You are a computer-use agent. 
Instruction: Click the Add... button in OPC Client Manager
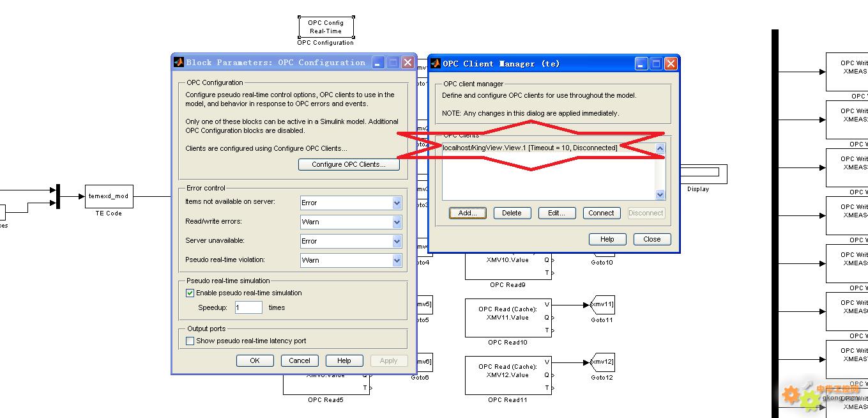click(468, 213)
